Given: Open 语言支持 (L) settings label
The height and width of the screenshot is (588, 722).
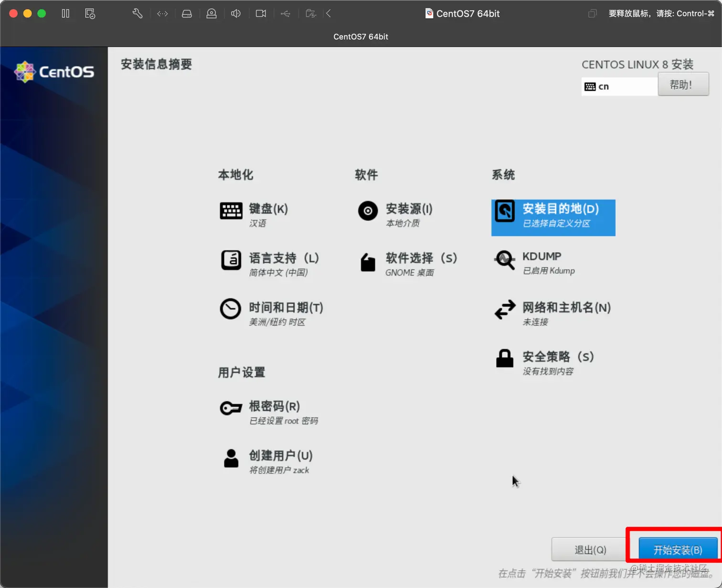Looking at the screenshot, I should (x=284, y=258).
